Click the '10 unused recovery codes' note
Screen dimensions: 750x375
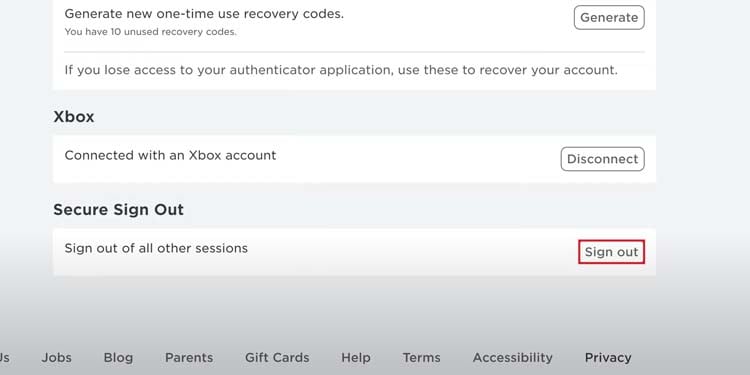(x=150, y=33)
